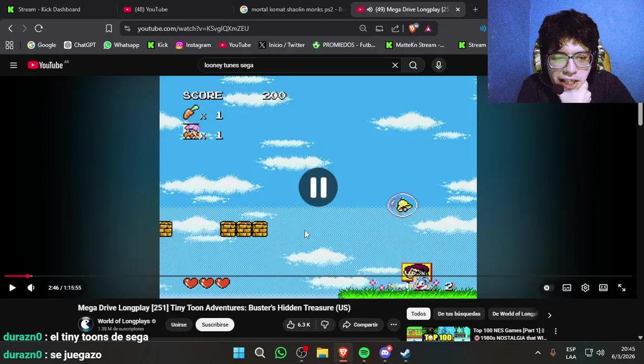Seek the video progress bar
The width and height of the screenshot is (644, 364).
click(x=318, y=276)
